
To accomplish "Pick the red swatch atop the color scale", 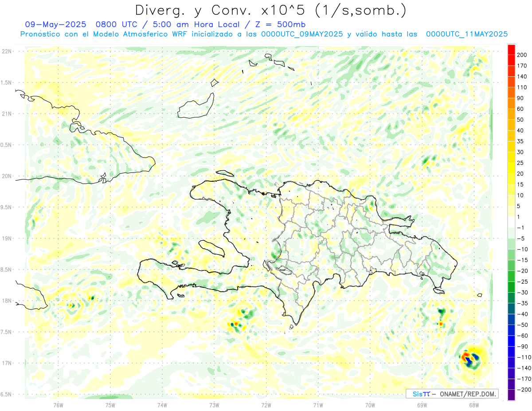I will pyautogui.click(x=511, y=50).
